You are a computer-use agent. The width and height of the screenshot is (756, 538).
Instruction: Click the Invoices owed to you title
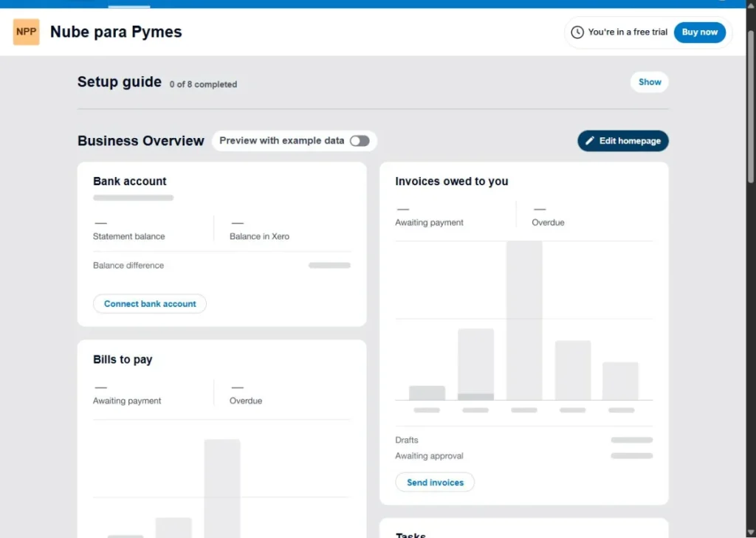[452, 182]
